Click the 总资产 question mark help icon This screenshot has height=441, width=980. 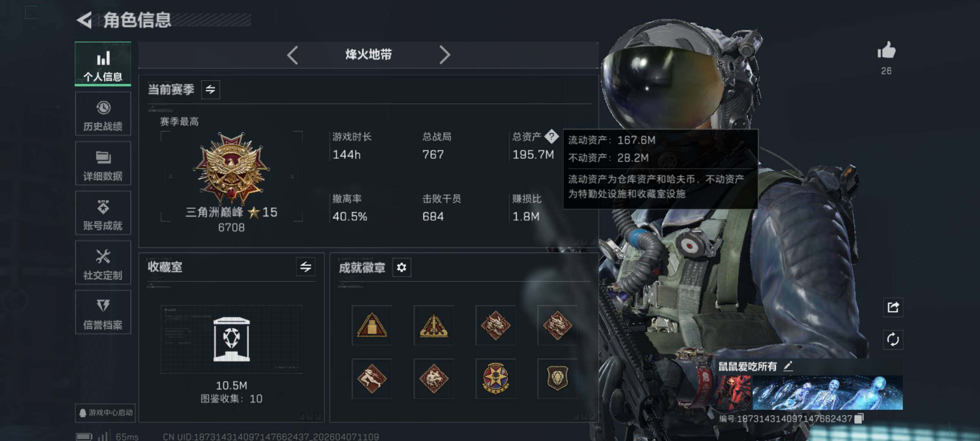click(551, 136)
